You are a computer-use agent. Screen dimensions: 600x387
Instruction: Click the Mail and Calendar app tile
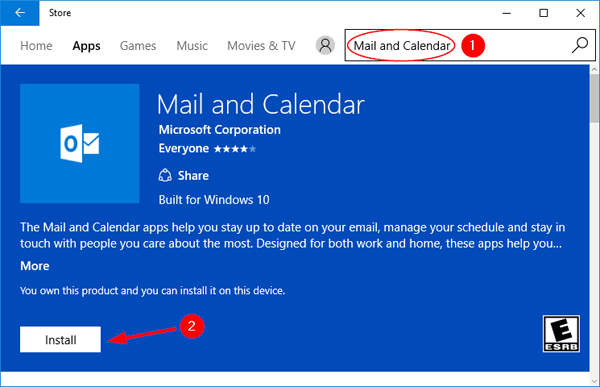[x=80, y=143]
